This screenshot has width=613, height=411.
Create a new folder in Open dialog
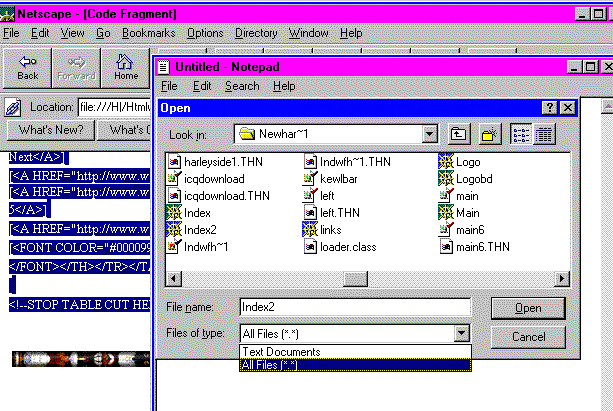(489, 135)
